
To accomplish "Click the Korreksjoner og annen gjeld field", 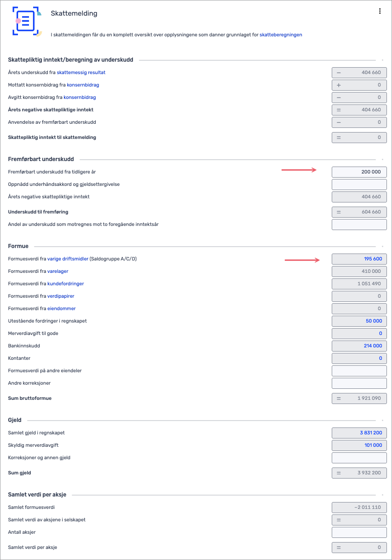I will (x=359, y=458).
